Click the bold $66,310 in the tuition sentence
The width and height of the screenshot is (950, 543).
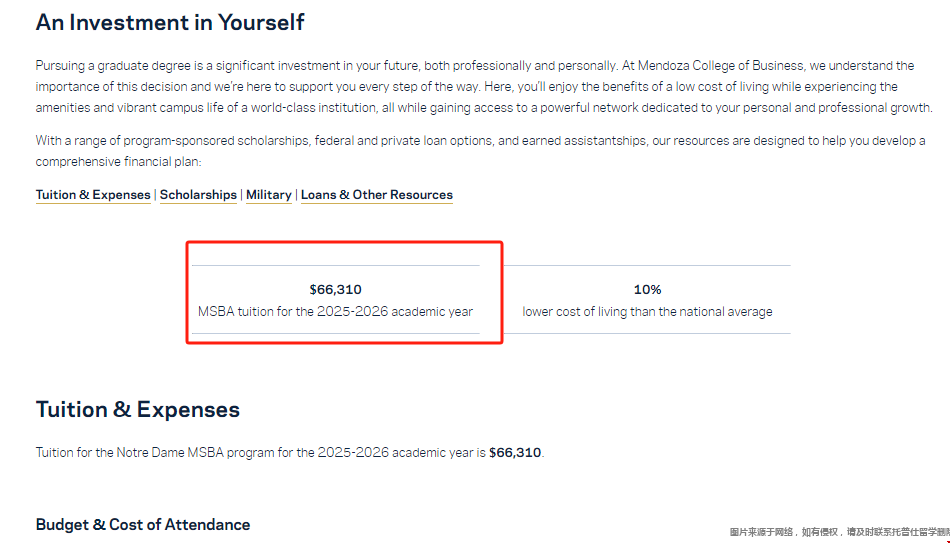[515, 453]
